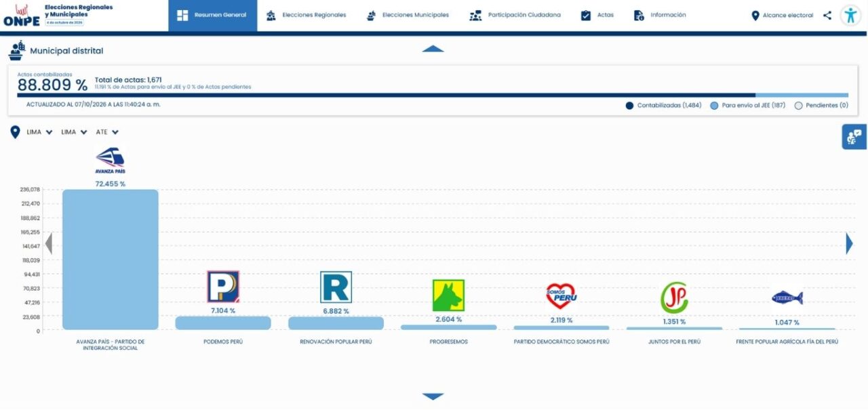Open the ATE district dropdown
868x410 pixels.
pos(107,132)
